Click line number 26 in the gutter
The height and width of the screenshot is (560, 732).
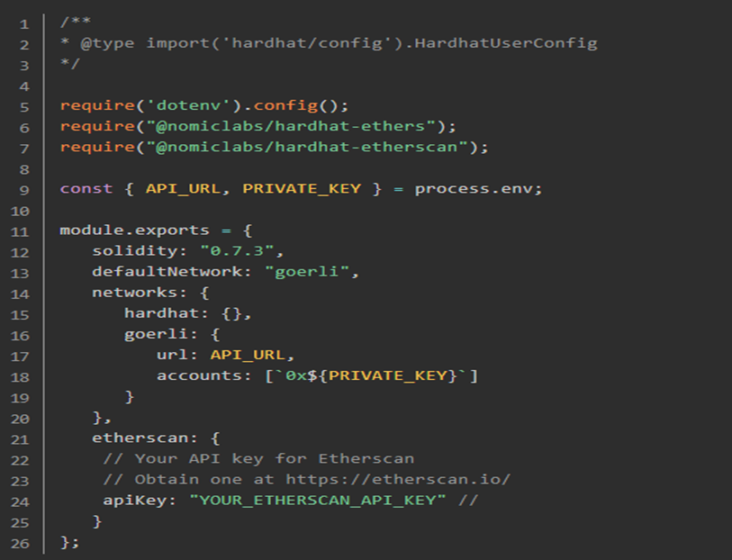tap(20, 542)
